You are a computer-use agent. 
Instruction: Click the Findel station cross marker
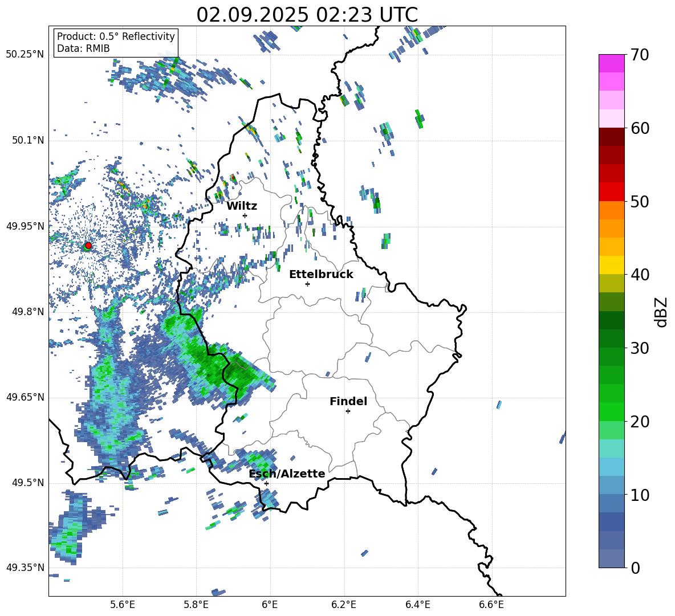348,411
